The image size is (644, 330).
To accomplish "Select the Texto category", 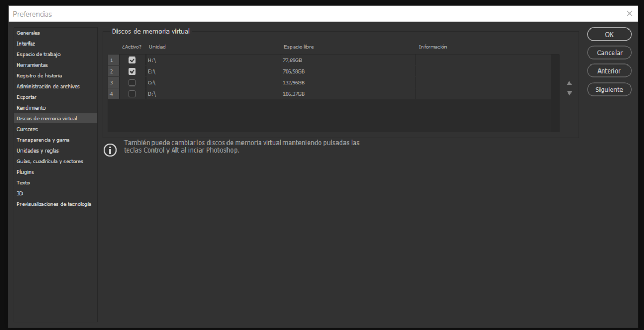I will tap(56, 183).
